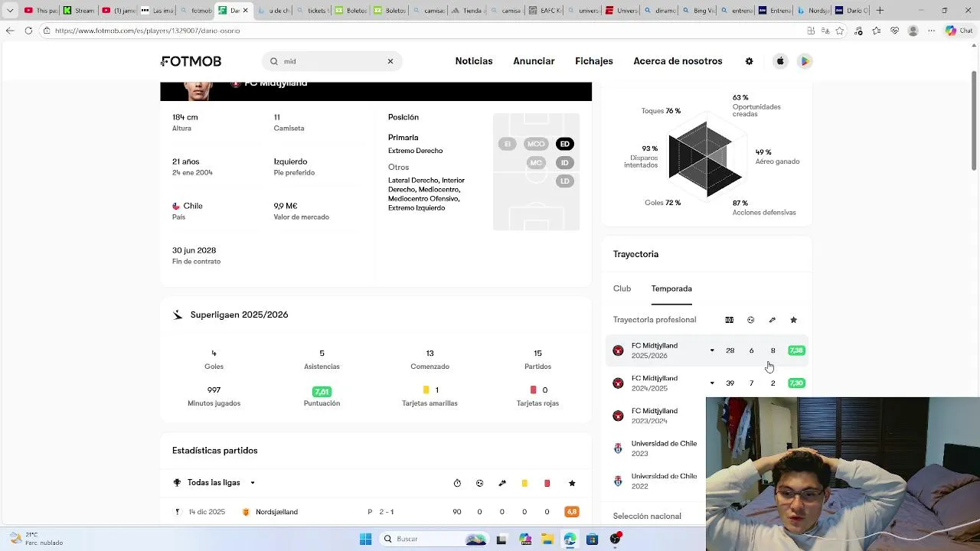Click the taskbar Buscar search box

(x=435, y=540)
